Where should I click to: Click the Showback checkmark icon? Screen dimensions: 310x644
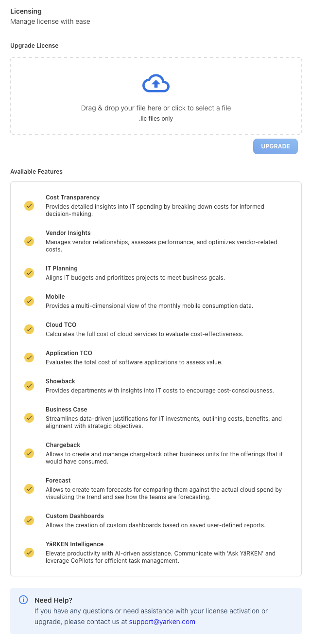(29, 386)
